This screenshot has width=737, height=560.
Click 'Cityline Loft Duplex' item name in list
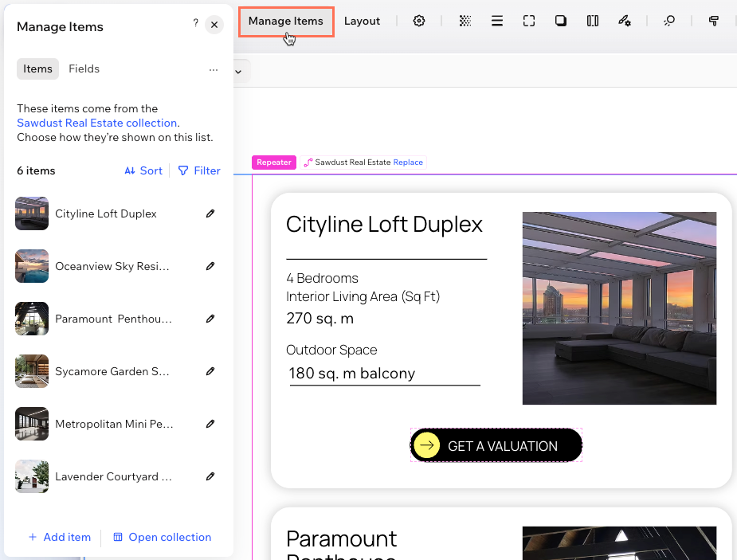click(x=106, y=213)
